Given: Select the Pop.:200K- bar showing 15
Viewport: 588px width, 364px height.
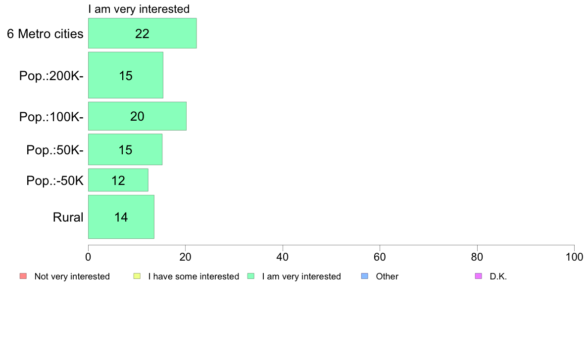Looking at the screenshot, I should click(125, 75).
